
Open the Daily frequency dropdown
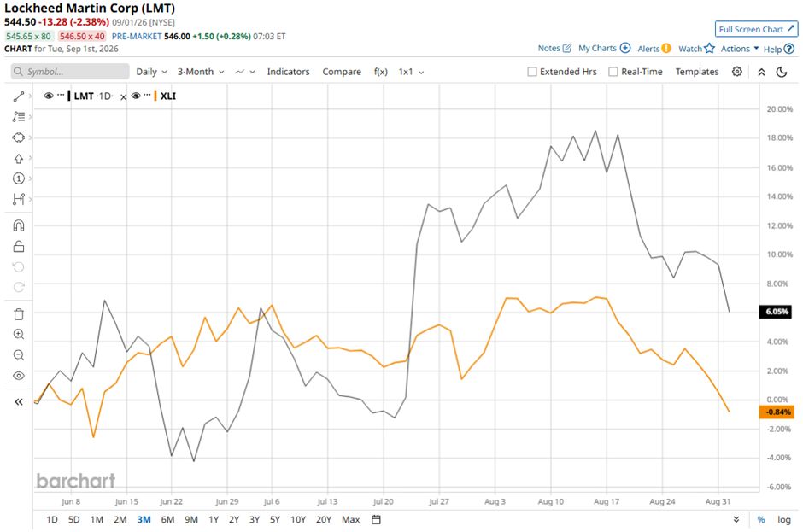pos(151,72)
